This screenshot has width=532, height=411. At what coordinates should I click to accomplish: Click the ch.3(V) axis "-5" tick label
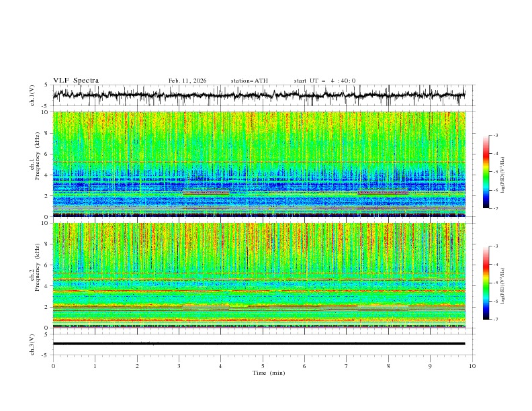(x=46, y=355)
